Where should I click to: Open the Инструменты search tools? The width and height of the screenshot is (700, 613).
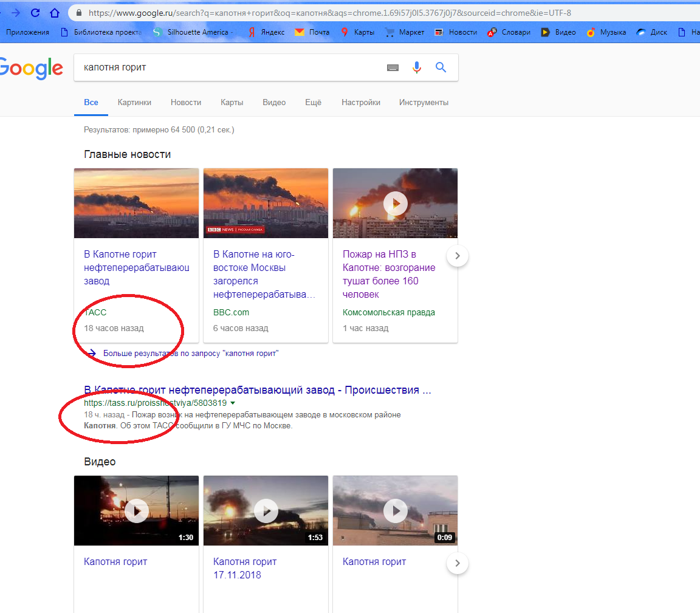424,102
